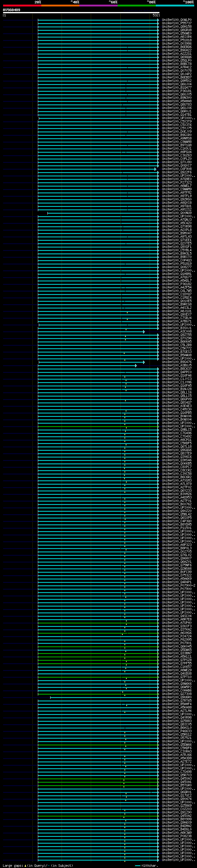Open hit UniRef100_B5TGR0
The height and width of the screenshot is (868, 197).
click(x=176, y=785)
